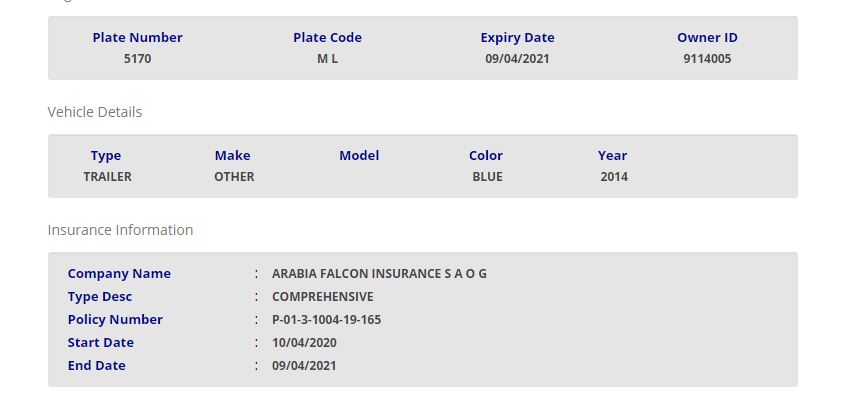Click the Insurance Information section heading
This screenshot has height=405, width=854.
[120, 230]
